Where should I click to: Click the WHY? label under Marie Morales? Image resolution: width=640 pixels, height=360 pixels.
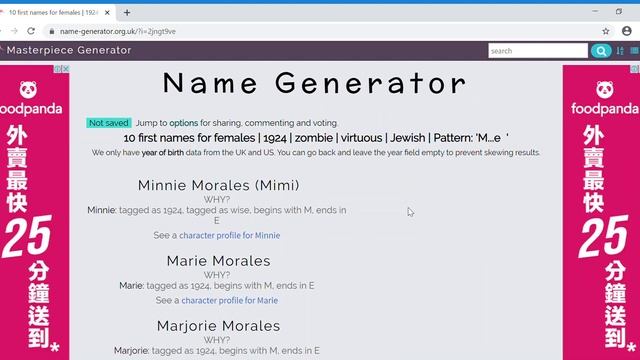click(x=217, y=275)
